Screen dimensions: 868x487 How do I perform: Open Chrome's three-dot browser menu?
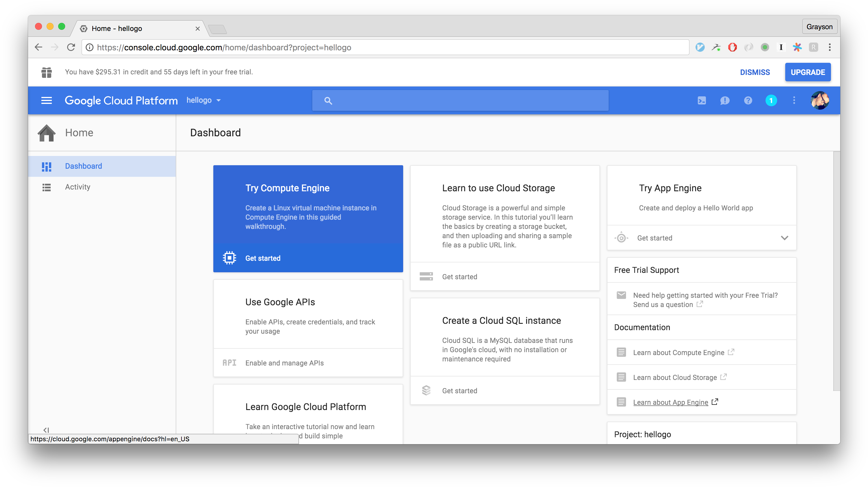coord(830,47)
